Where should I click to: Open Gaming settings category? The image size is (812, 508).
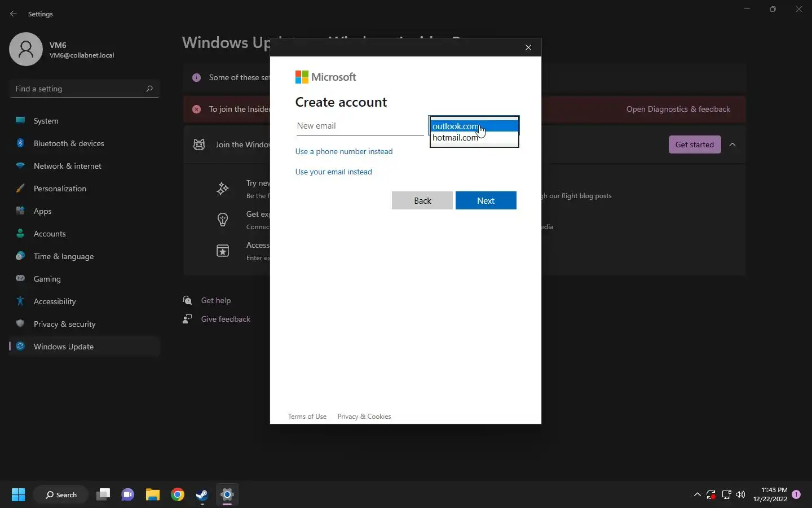85,279
